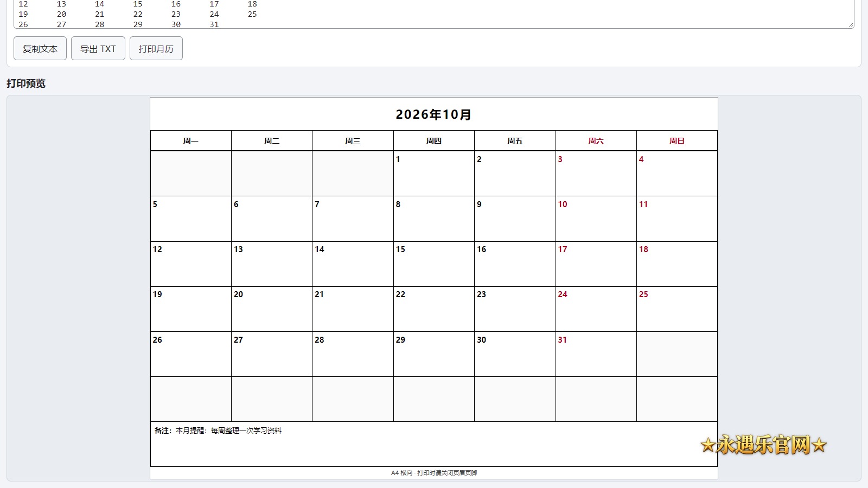
Task: Select day 1 cell in preview
Action: click(434, 174)
